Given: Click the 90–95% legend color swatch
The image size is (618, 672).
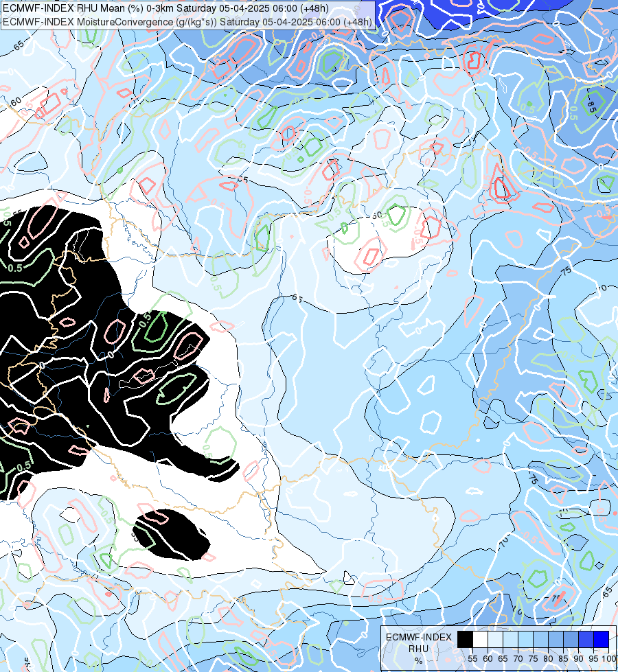Looking at the screenshot, I should click(586, 639).
